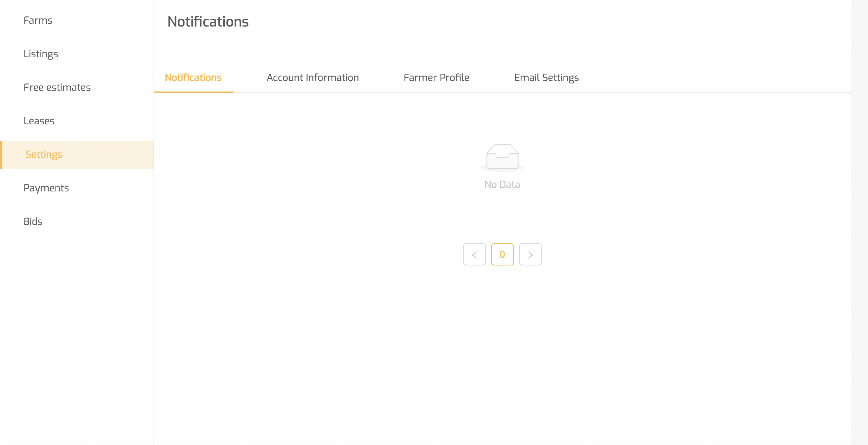The height and width of the screenshot is (445, 868).
Task: Select Leases from the sidebar
Action: tap(39, 121)
